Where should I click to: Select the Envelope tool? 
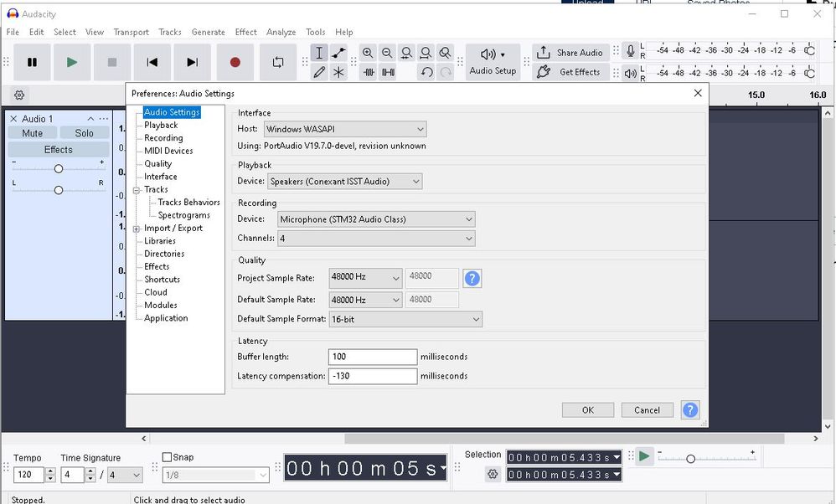[338, 53]
